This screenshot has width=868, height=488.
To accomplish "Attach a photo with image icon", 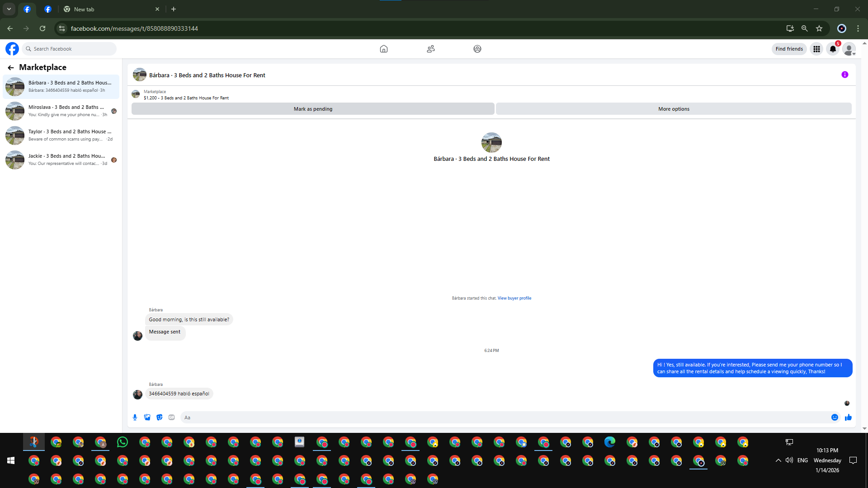I will coord(147,418).
